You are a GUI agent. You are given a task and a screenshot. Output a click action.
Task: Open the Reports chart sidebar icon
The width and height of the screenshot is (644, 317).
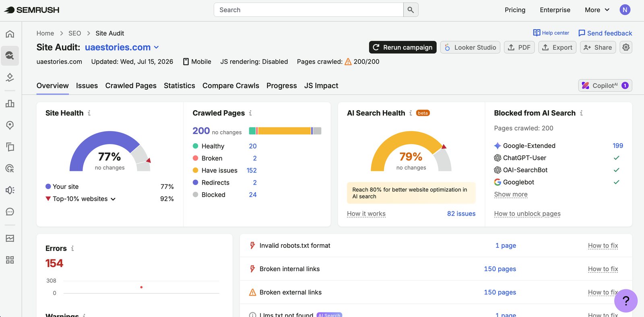pos(10,238)
